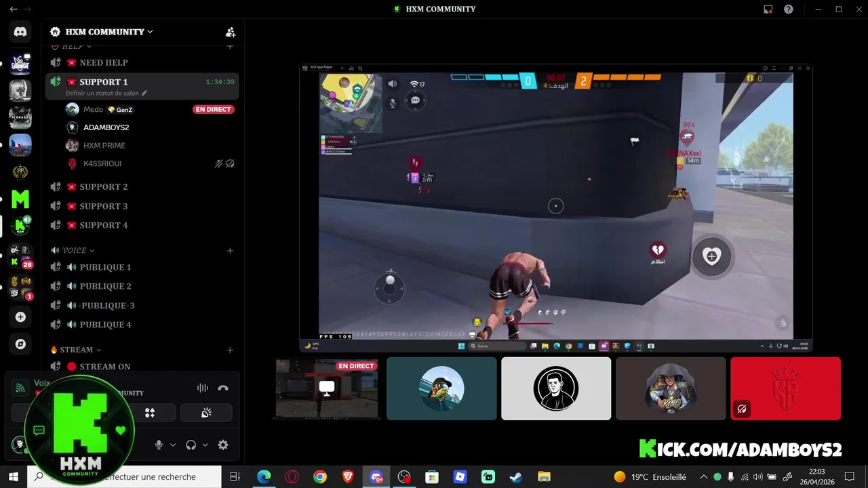Open microphone input options arrow
Screen dimensions: 868x488
(173, 445)
